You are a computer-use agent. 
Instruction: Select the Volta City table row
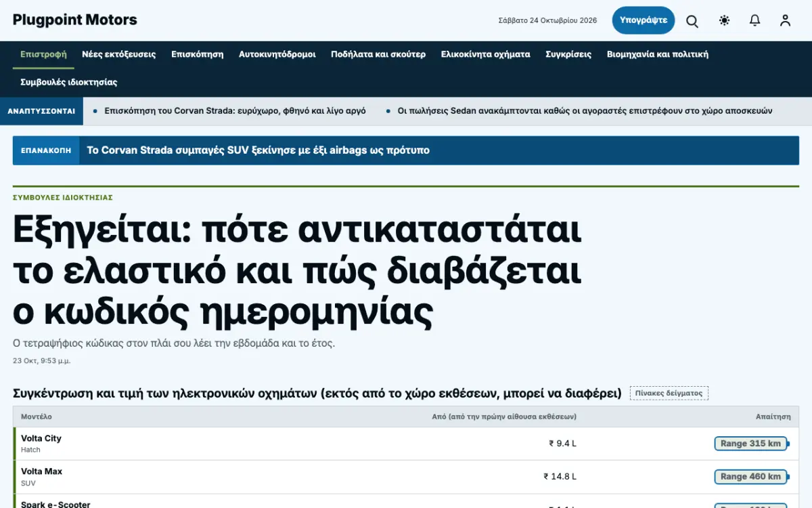click(x=406, y=444)
